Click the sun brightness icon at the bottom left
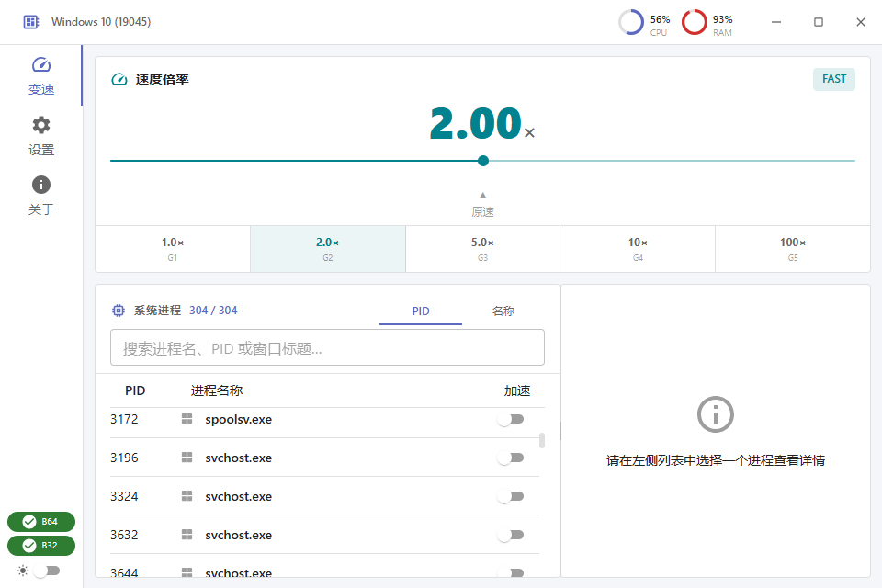This screenshot has height=588, width=882. coord(23,571)
